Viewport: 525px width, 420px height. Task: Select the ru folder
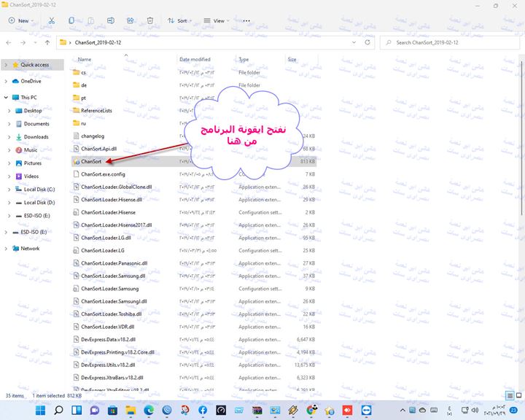(83, 123)
